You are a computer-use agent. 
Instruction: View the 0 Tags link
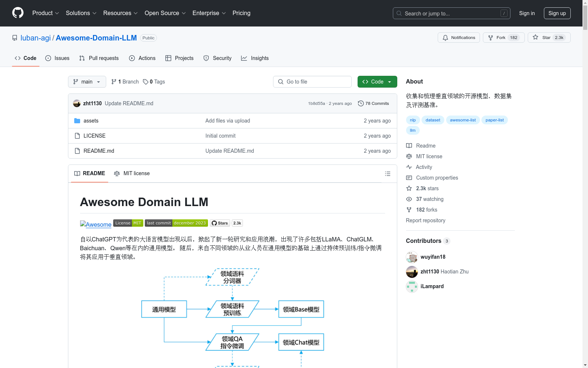pos(154,82)
